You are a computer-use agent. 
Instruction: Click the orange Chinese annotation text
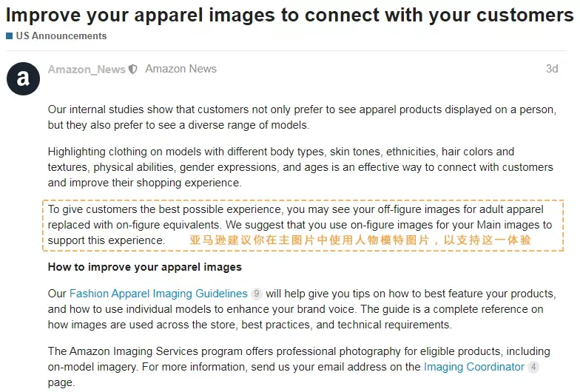(360, 240)
